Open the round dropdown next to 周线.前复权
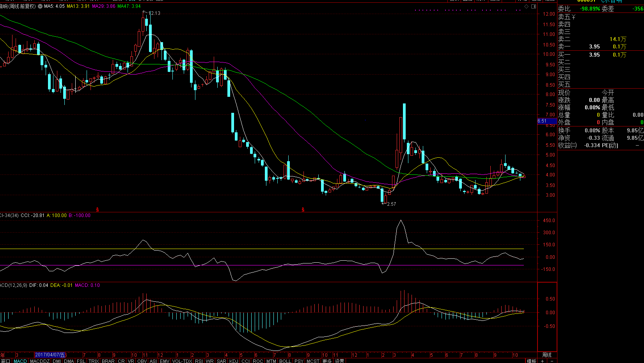This screenshot has height=363, width=644. coord(40,6)
